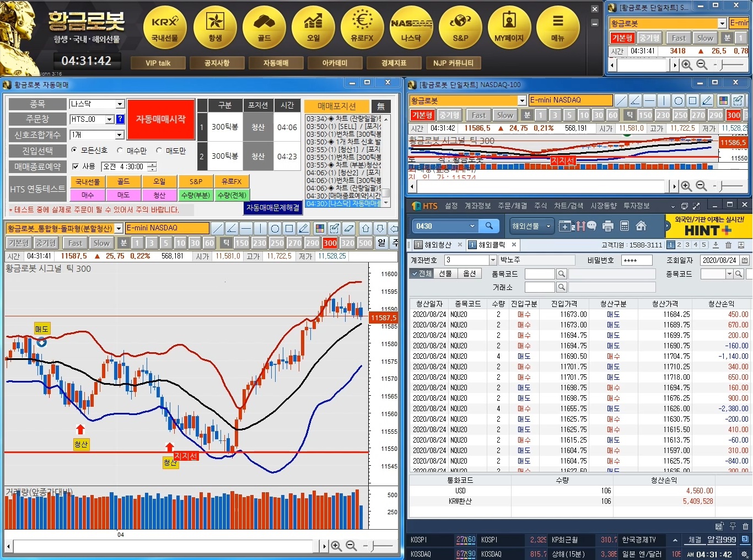Open the 메뉴 hamburger round icon

pos(558,28)
